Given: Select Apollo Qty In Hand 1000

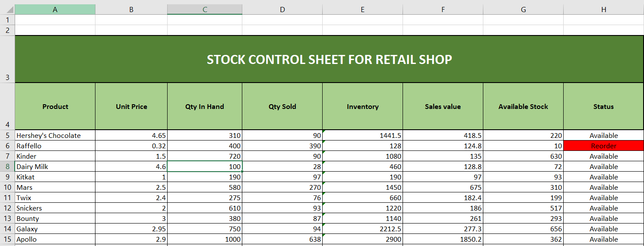Looking at the screenshot, I should (205, 239).
